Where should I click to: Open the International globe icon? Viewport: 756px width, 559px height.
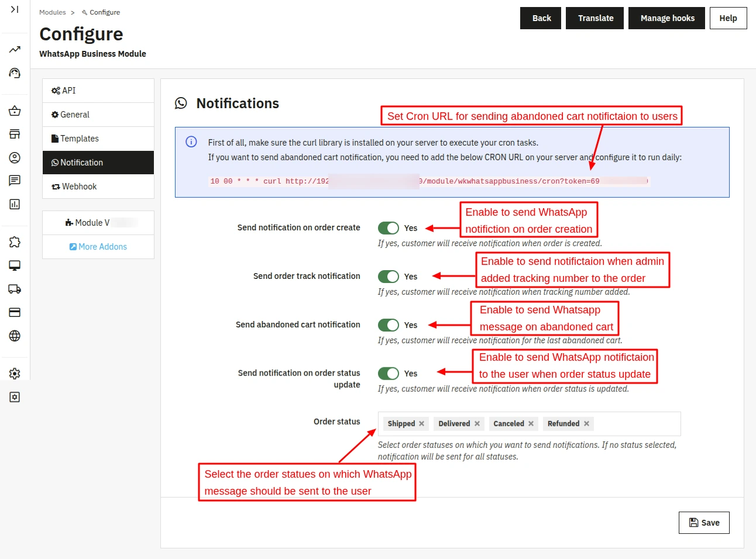15,335
